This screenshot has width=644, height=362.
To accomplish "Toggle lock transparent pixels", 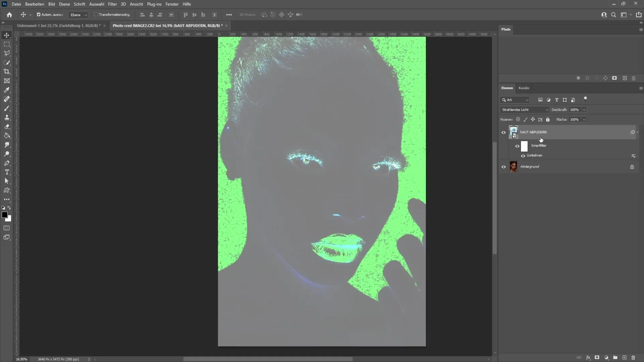I will pos(518,120).
